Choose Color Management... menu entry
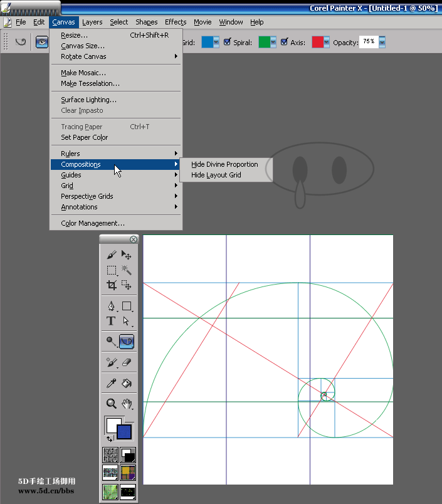 117,223
